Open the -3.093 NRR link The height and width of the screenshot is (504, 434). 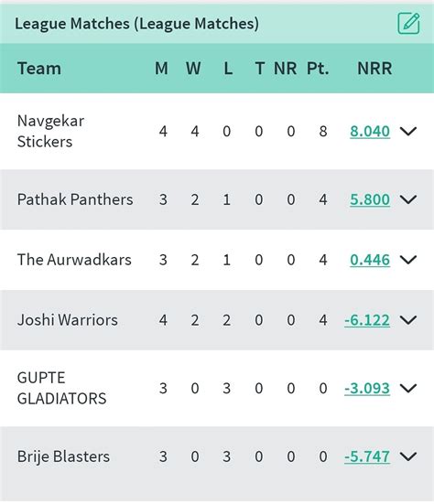click(x=367, y=389)
